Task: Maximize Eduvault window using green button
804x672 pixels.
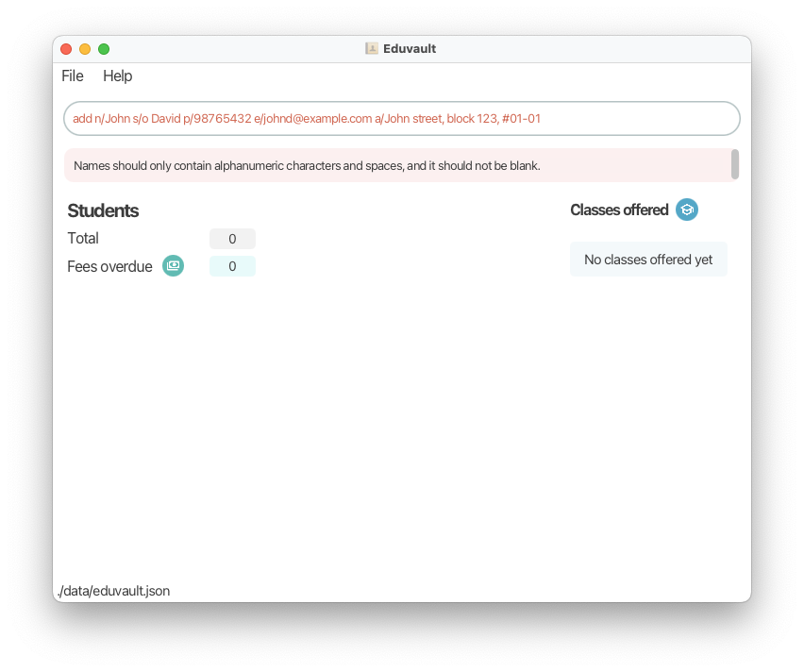Action: [104, 49]
